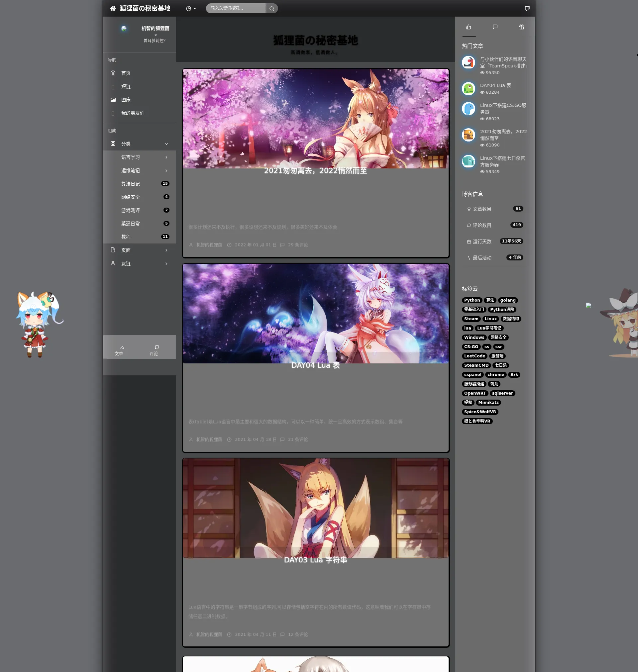The image size is (638, 672).
Task: Select the Mimikatz tag
Action: 488,403
